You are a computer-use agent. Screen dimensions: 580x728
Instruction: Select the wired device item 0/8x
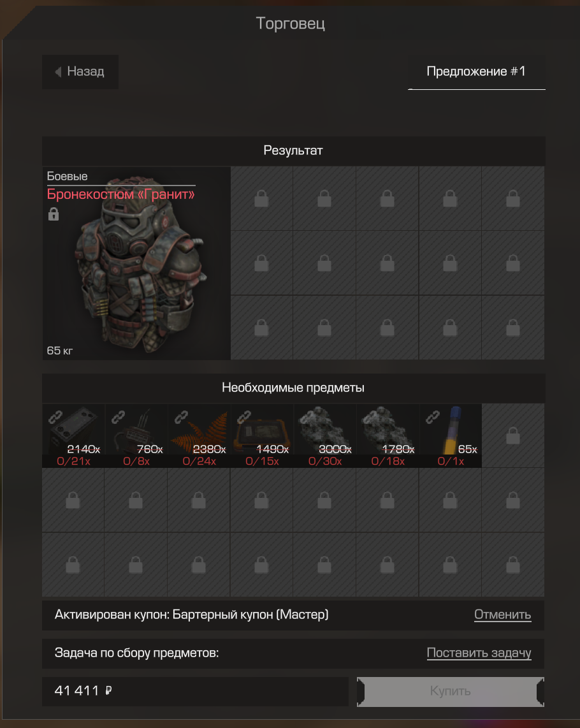136,435
